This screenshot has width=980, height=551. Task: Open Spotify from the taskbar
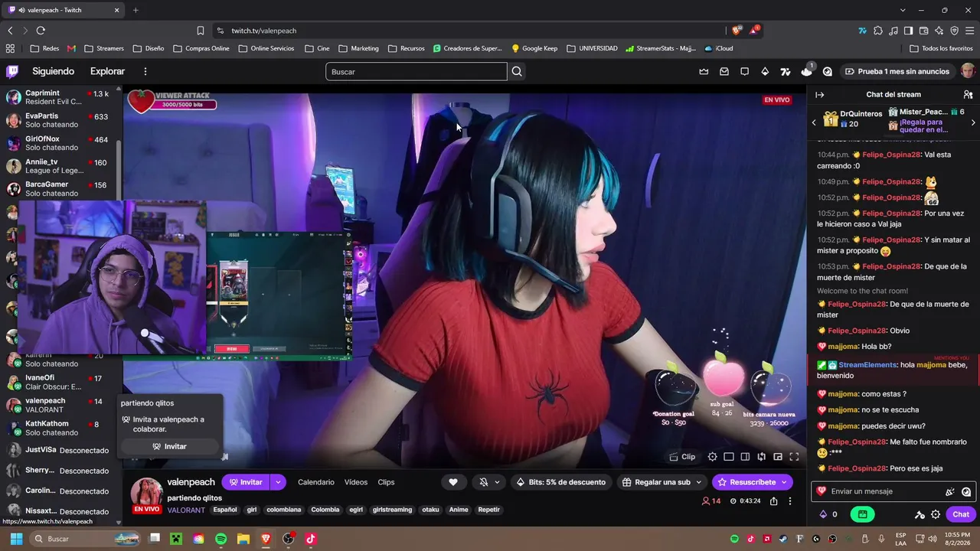coord(221,539)
